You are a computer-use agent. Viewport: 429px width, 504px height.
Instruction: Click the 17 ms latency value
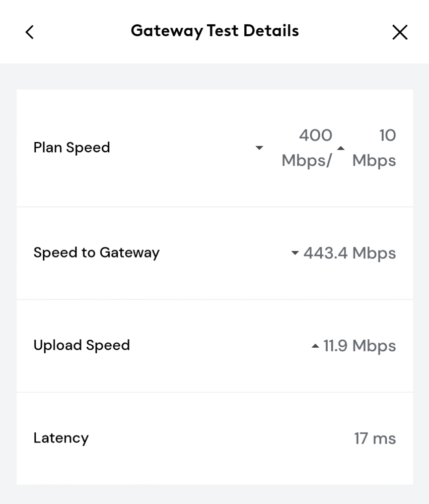pos(375,438)
